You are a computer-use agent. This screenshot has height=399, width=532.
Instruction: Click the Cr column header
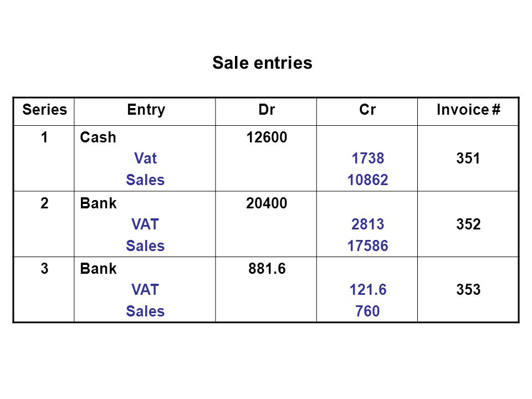click(367, 110)
